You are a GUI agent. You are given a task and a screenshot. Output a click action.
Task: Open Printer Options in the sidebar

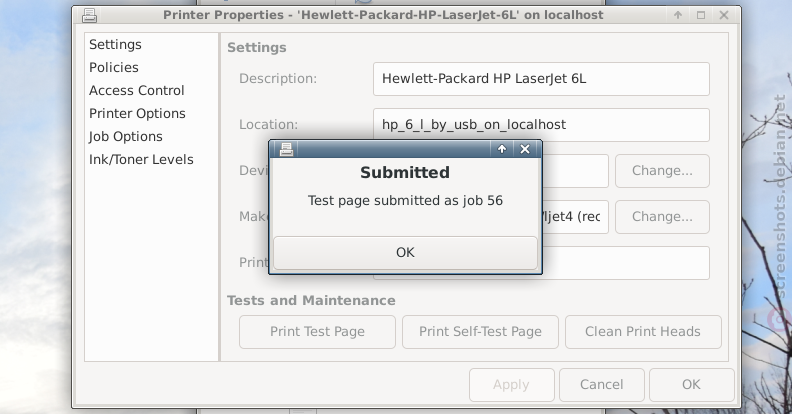(x=137, y=114)
